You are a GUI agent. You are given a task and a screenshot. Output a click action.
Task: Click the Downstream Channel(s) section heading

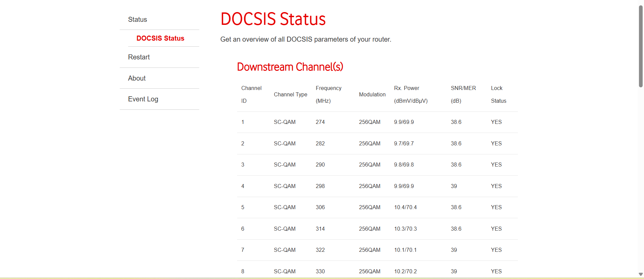point(290,67)
